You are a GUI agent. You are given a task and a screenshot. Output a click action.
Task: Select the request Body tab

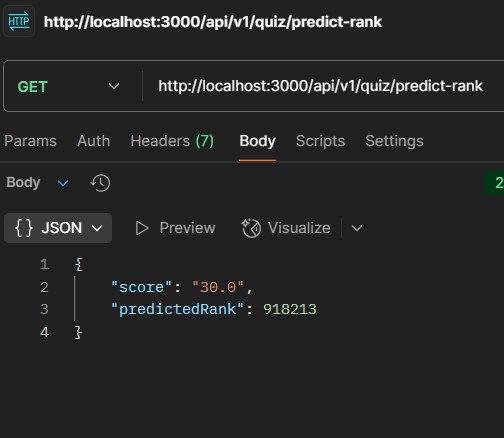[257, 141]
